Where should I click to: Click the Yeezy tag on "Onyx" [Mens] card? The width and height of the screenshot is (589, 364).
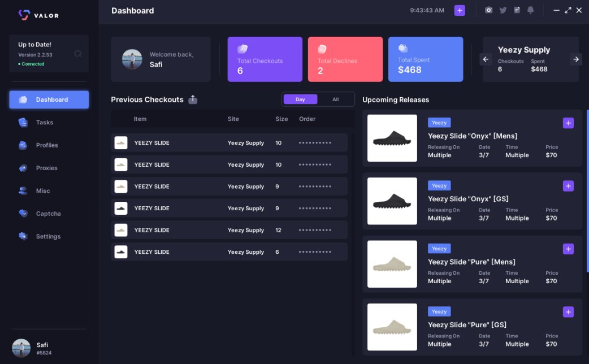[439, 123]
